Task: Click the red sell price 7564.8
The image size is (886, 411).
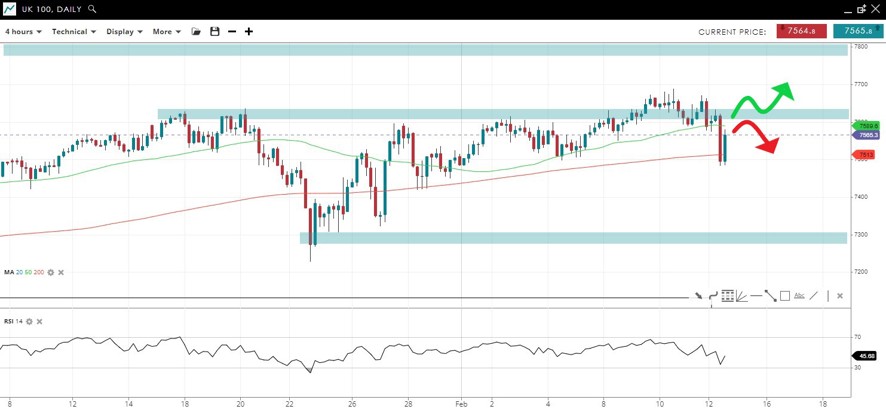Action: [801, 32]
